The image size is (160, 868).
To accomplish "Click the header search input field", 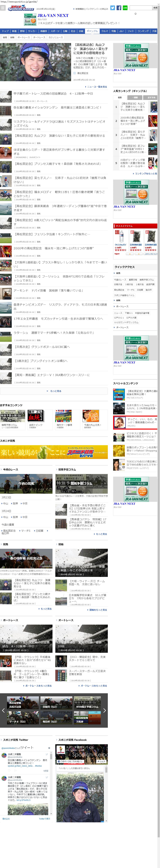I will point(141,8).
